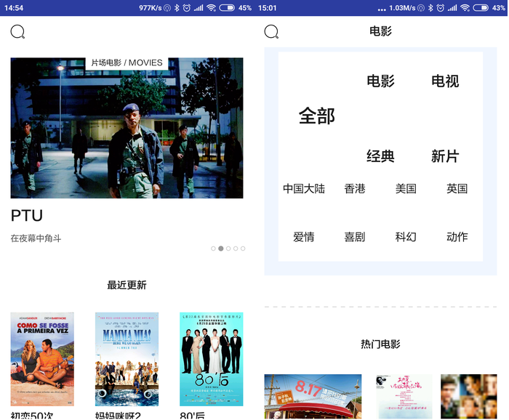The height and width of the screenshot is (420, 509).
Task: Open the 初恋50次 movie poster
Action: point(42,359)
